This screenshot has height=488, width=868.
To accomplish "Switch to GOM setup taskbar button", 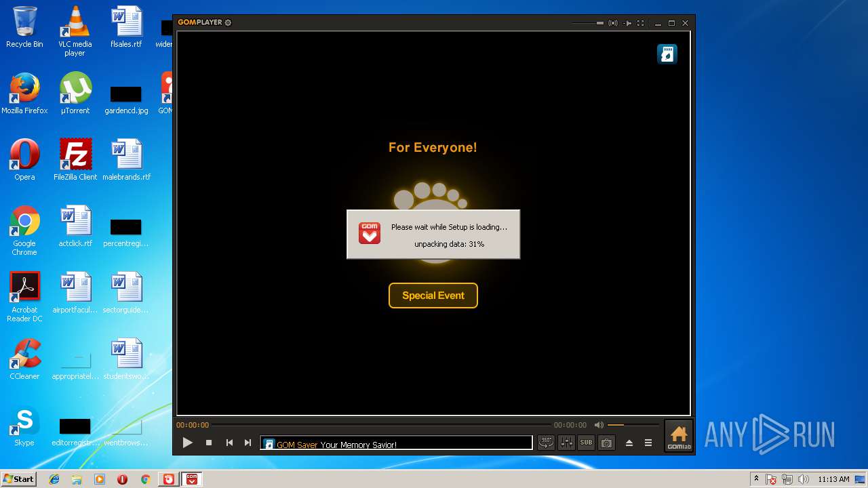I will click(x=192, y=479).
